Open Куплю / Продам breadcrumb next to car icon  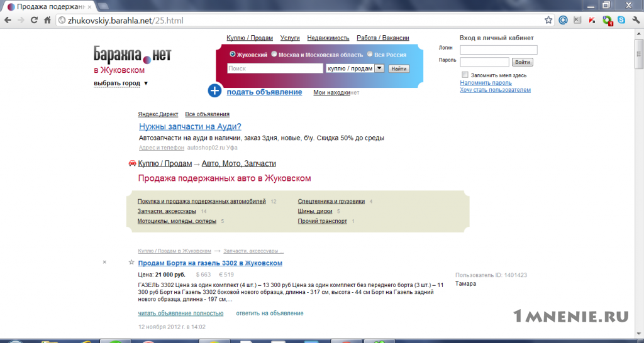point(165,163)
